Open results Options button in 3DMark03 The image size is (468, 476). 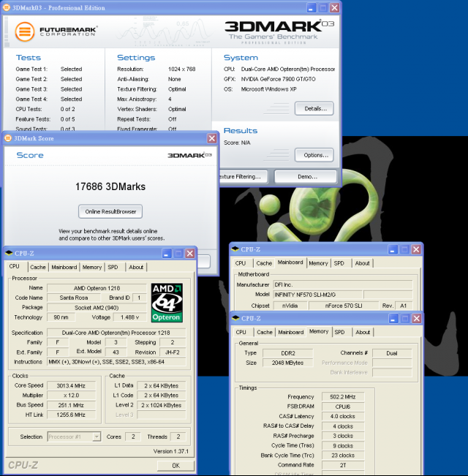(x=314, y=155)
